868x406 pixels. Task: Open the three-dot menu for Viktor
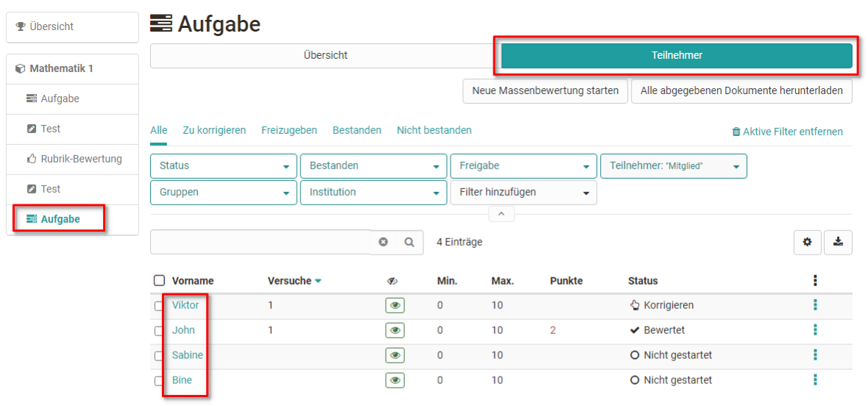point(815,305)
